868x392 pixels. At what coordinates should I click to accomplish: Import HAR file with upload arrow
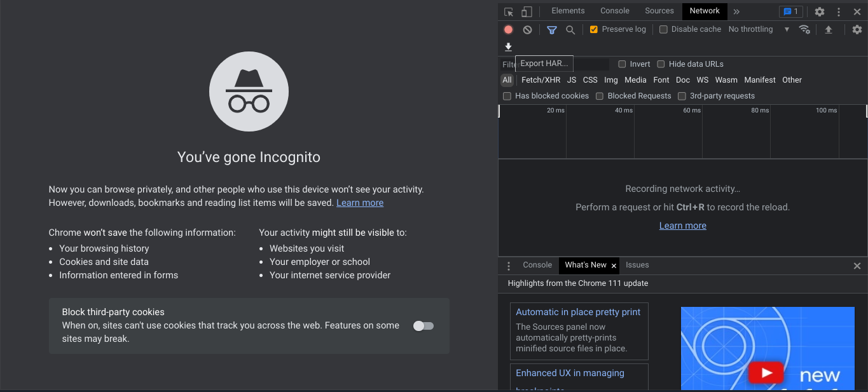[x=829, y=29]
